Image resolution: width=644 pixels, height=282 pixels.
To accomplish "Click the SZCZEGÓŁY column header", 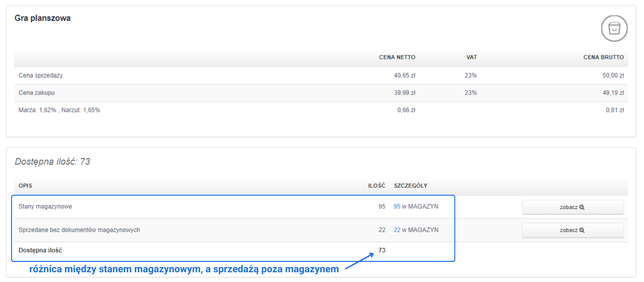I will [410, 186].
